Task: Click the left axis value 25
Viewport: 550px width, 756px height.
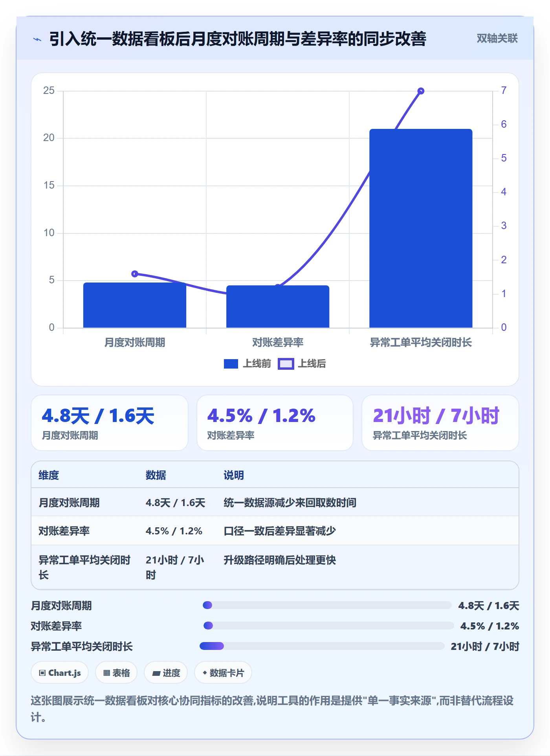Action: pyautogui.click(x=49, y=91)
